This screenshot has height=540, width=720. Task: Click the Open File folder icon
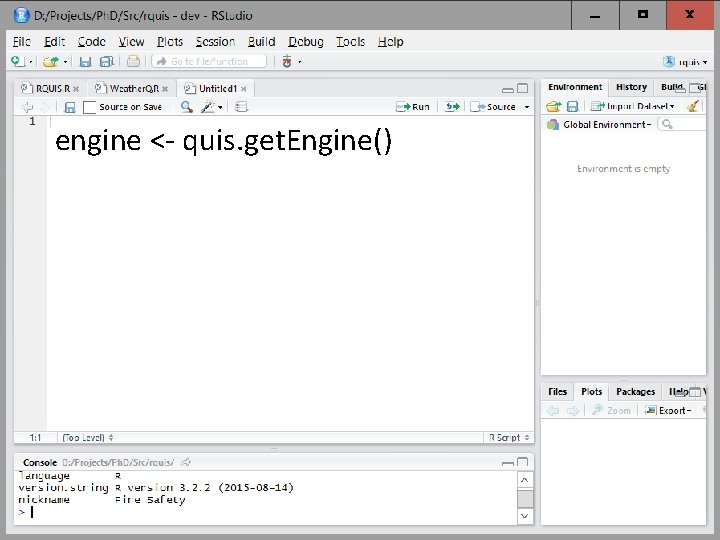[x=51, y=61]
